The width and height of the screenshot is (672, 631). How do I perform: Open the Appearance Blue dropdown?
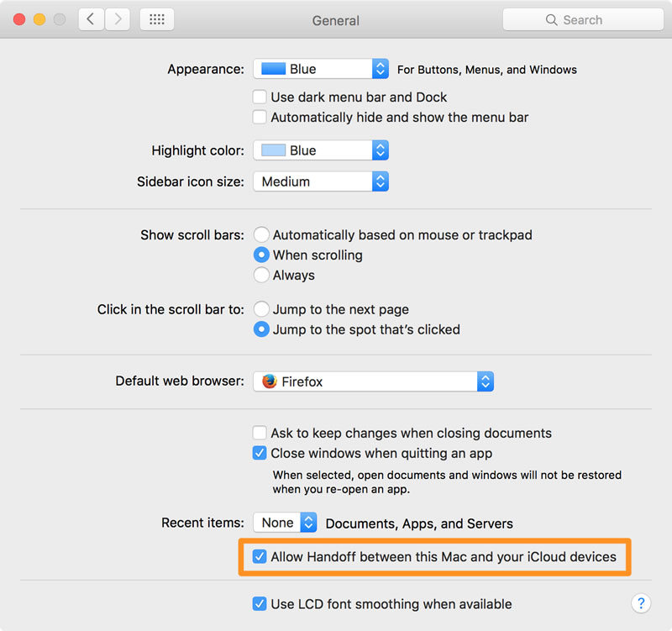tap(321, 69)
